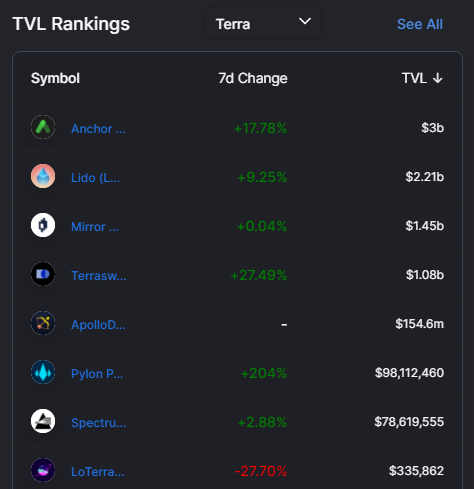This screenshot has width=474, height=489.
Task: Click the ApolloDAO bow-and-arrow icon
Action: (x=43, y=323)
